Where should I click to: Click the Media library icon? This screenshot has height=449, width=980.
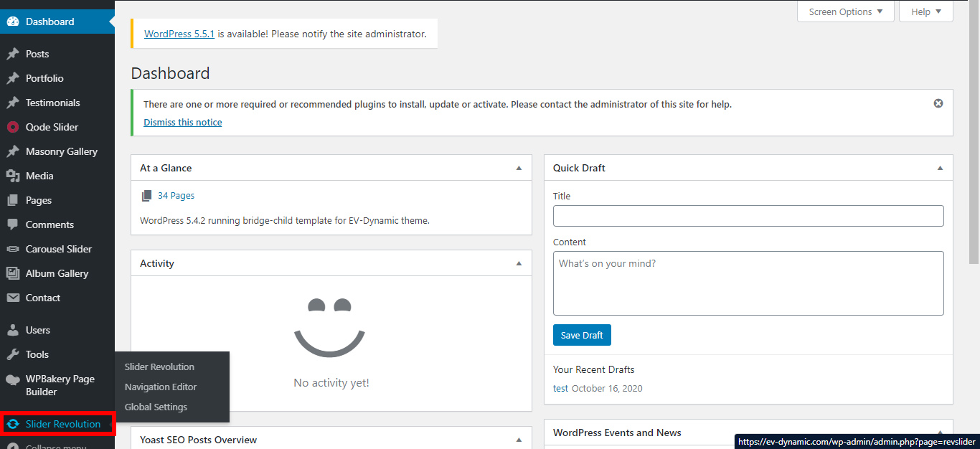click(13, 176)
